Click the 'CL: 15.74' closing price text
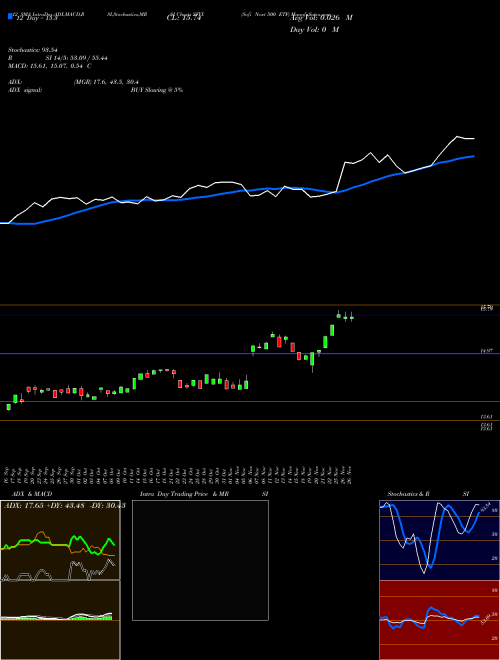Viewport: 500px width, 660px height. [x=184, y=18]
